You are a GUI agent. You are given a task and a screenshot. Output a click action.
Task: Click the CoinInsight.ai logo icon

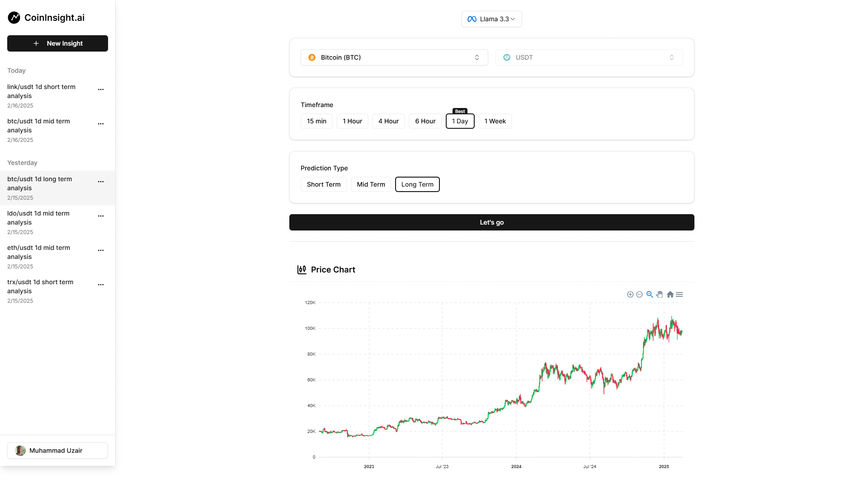tap(14, 18)
